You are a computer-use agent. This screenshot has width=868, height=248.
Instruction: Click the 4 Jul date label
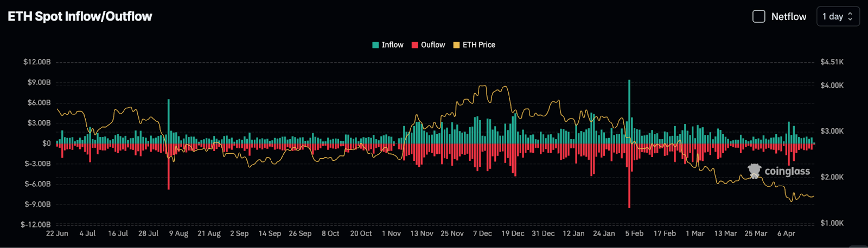(87, 233)
